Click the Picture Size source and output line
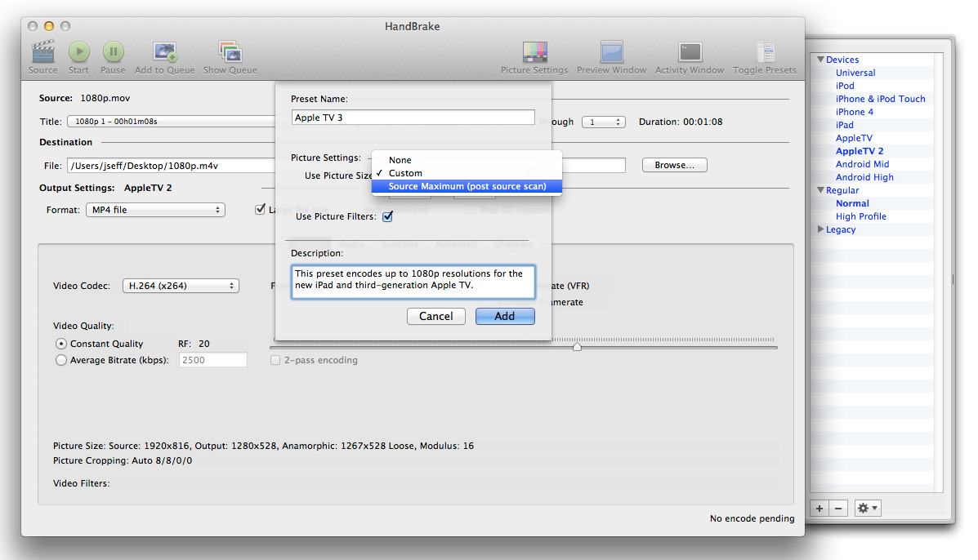This screenshot has width=978, height=560. [263, 446]
